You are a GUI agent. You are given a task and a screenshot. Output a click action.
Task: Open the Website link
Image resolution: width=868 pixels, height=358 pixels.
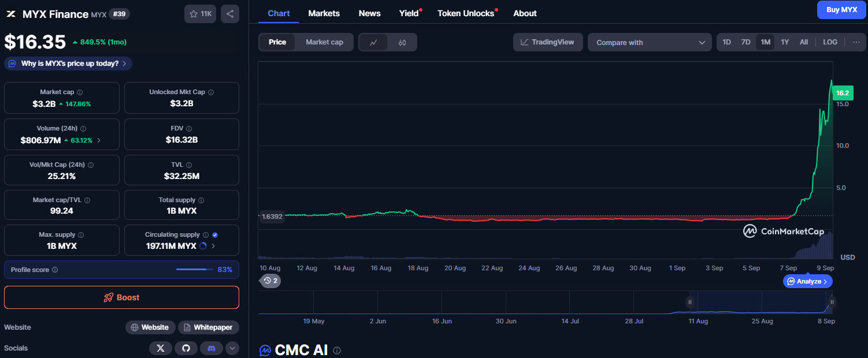150,327
